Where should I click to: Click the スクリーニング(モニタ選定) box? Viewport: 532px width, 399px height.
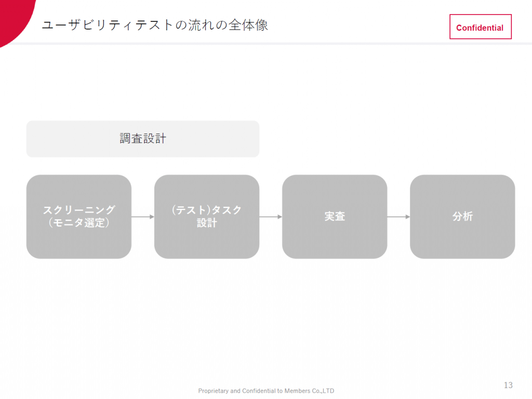pos(79,217)
